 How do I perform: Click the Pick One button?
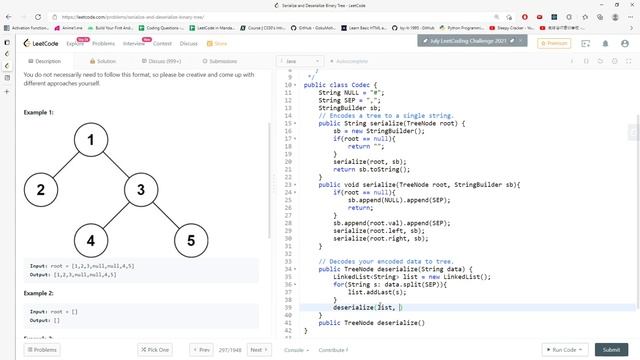pyautogui.click(x=155, y=350)
